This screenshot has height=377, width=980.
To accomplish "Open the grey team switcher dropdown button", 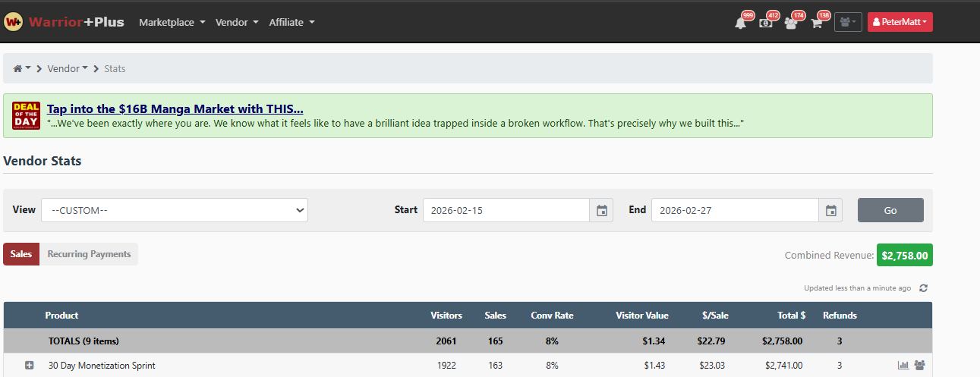I will click(848, 22).
